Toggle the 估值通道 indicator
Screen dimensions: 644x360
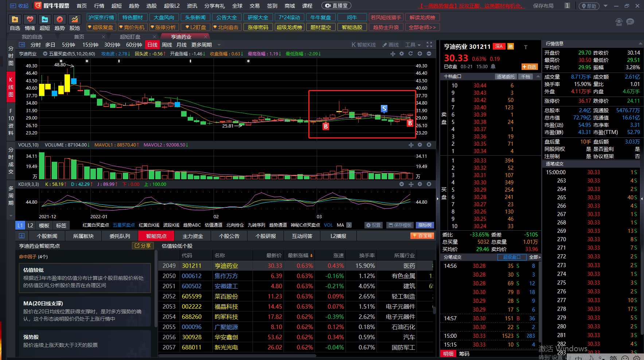click(214, 225)
